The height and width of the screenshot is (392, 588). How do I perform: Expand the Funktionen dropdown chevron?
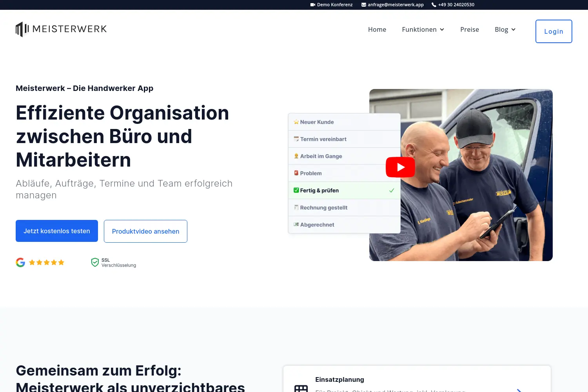pyautogui.click(x=442, y=29)
